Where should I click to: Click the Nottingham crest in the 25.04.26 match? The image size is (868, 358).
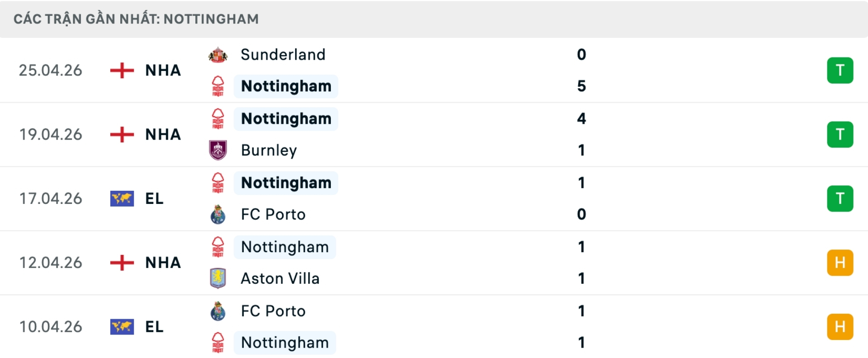tap(218, 86)
